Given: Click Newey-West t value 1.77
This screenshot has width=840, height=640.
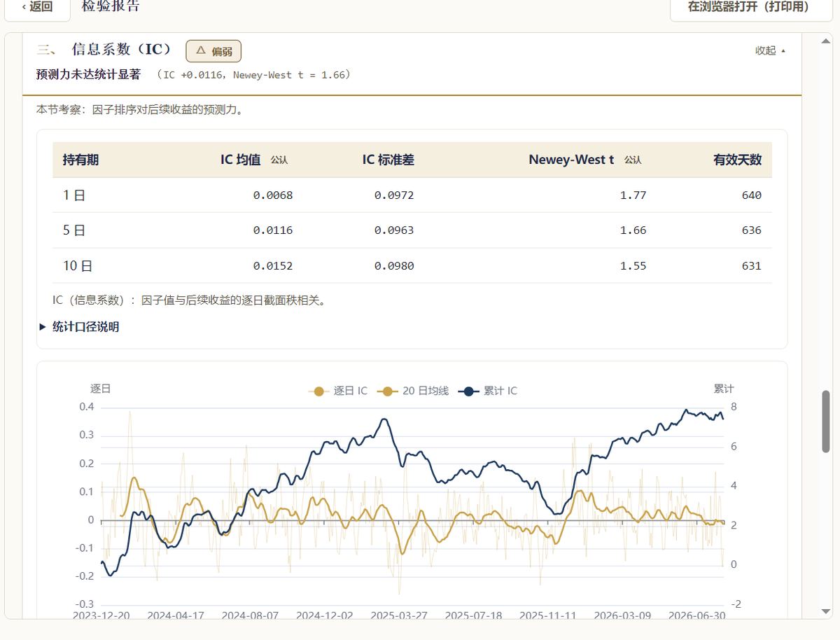Looking at the screenshot, I should (633, 195).
